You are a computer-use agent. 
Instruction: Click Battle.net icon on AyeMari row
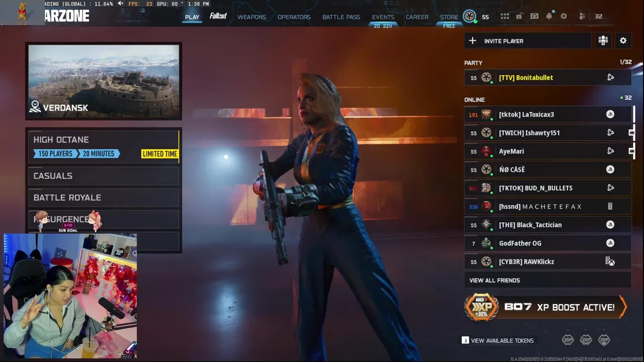pos(610,151)
